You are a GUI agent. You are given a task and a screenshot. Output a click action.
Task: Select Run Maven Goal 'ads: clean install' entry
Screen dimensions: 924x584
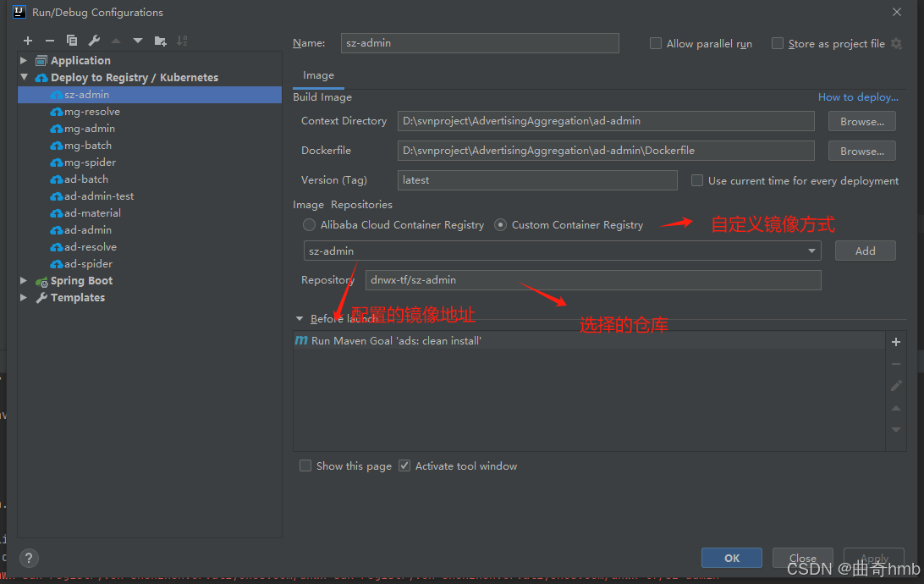pyautogui.click(x=589, y=340)
